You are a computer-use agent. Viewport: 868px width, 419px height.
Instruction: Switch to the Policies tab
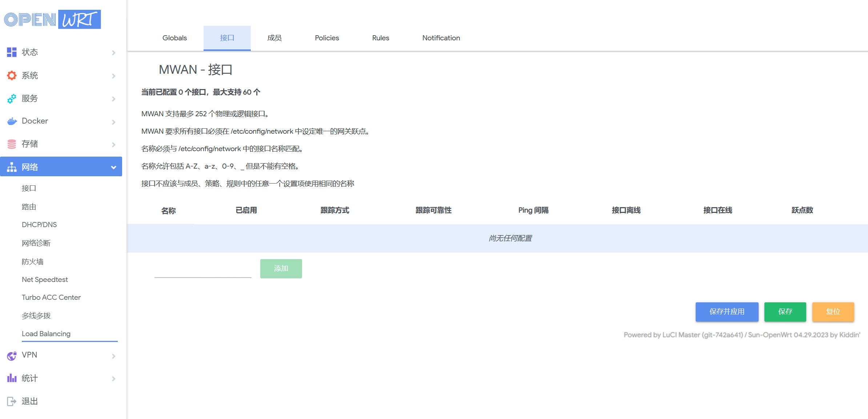(x=326, y=38)
